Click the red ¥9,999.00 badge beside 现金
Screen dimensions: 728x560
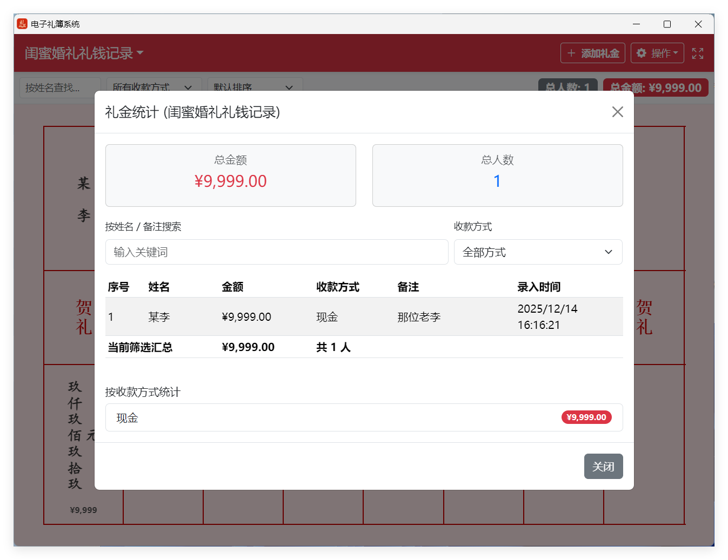click(586, 417)
